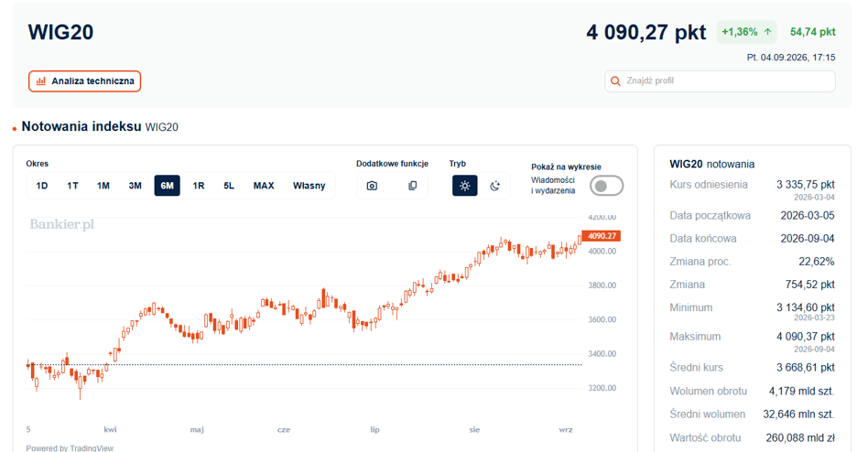The image size is (868, 452).
Task: Switch to dark mode moon icon
Action: tap(495, 186)
